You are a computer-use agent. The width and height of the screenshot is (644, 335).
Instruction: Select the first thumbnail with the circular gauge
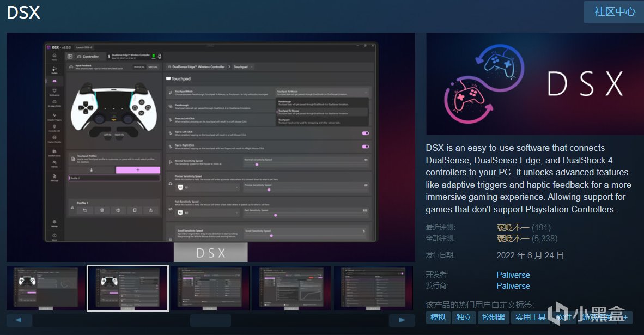tap(46, 288)
